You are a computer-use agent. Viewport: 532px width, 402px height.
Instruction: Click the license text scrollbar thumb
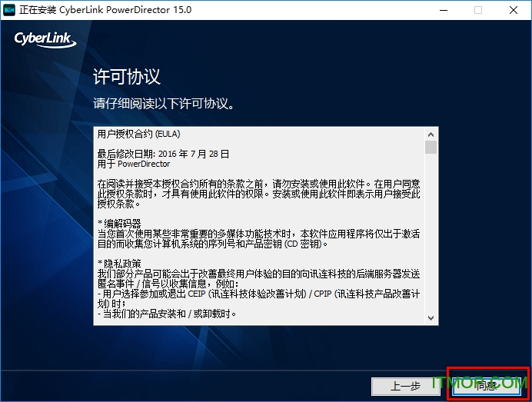point(431,147)
